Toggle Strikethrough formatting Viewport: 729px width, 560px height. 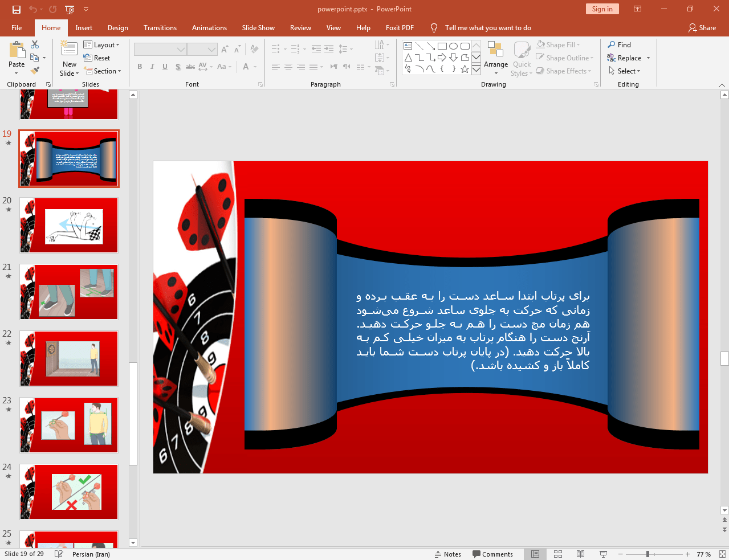point(190,67)
